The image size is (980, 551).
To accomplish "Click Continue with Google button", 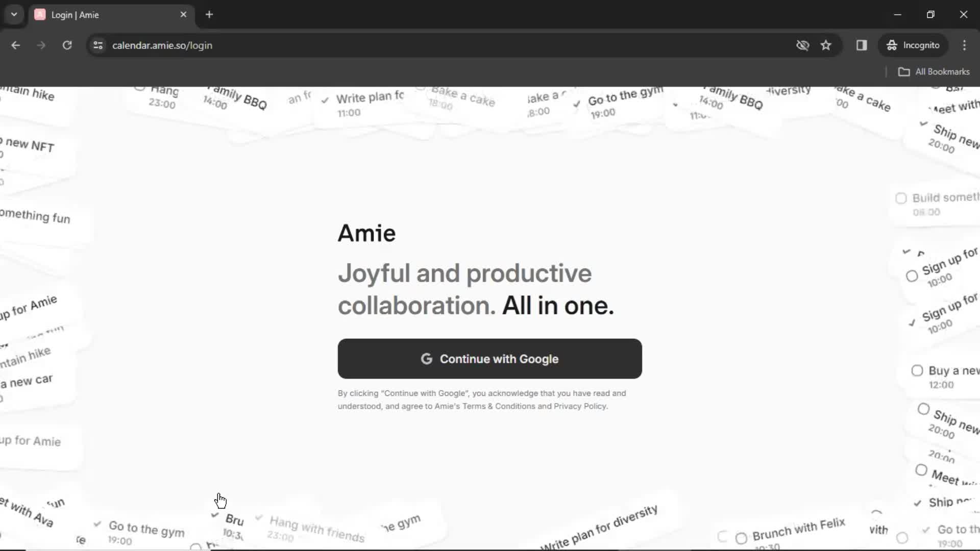I will click(489, 359).
